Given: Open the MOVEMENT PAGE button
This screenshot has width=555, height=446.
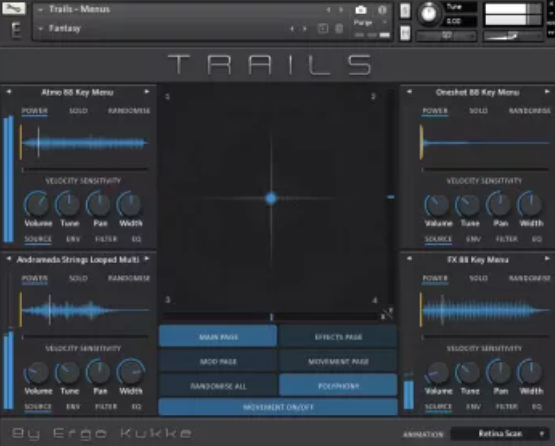Looking at the screenshot, I should click(338, 361).
